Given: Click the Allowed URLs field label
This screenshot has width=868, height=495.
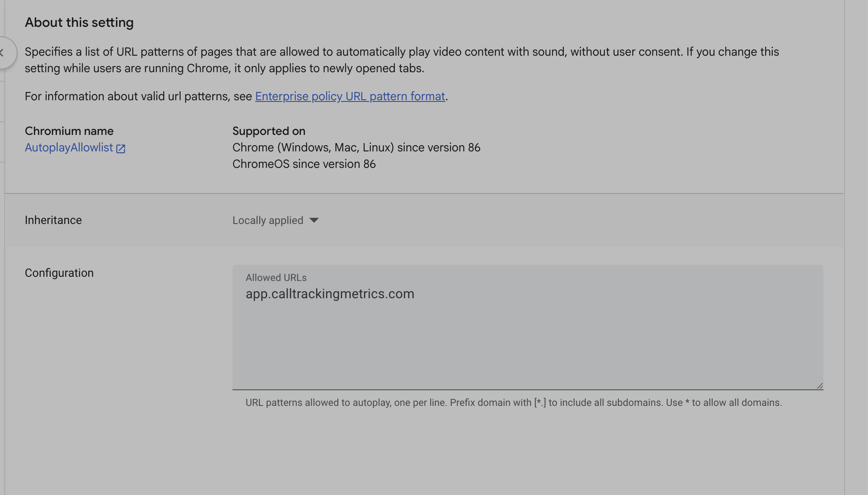Looking at the screenshot, I should pos(276,278).
